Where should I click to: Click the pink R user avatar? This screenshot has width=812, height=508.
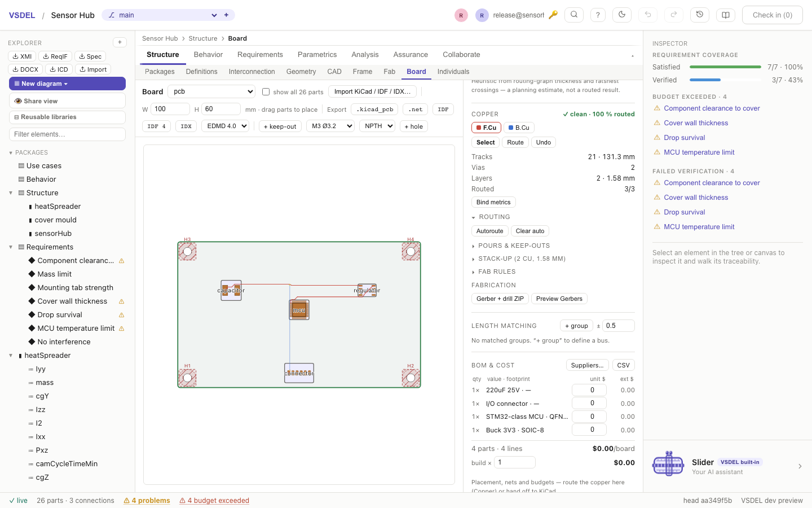tap(461, 15)
